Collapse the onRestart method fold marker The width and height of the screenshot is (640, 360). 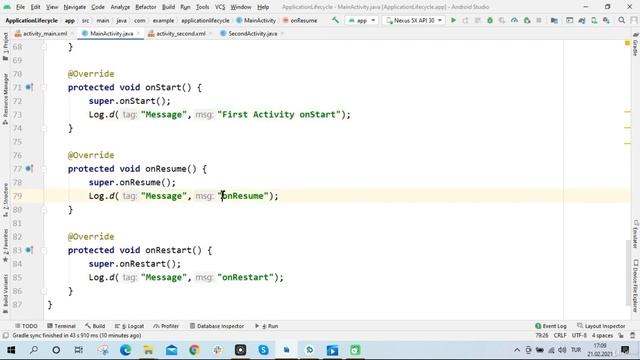(x=44, y=250)
